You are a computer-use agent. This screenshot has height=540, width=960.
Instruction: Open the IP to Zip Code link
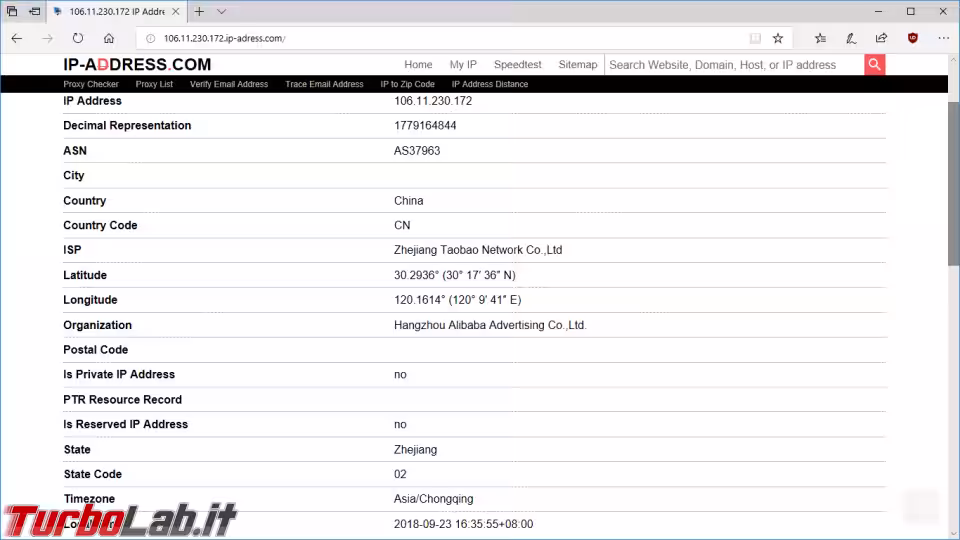[407, 84]
